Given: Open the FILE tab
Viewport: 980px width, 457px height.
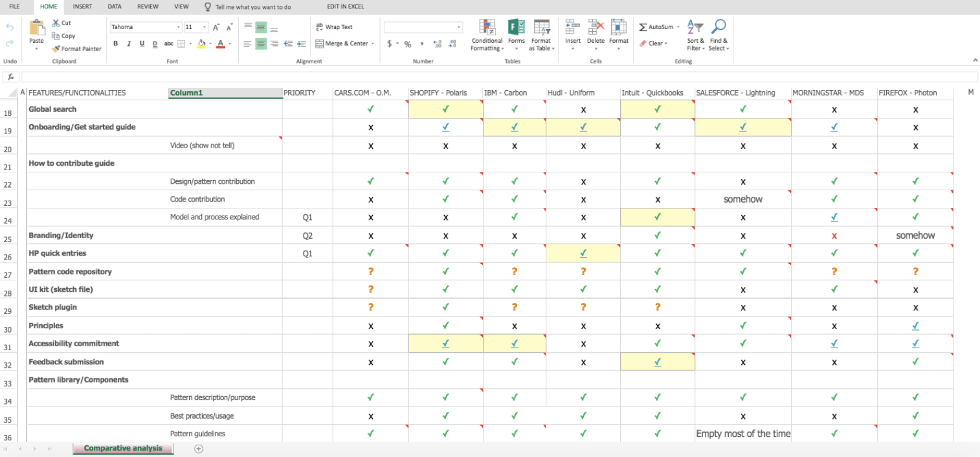Looking at the screenshot, I should (x=14, y=6).
